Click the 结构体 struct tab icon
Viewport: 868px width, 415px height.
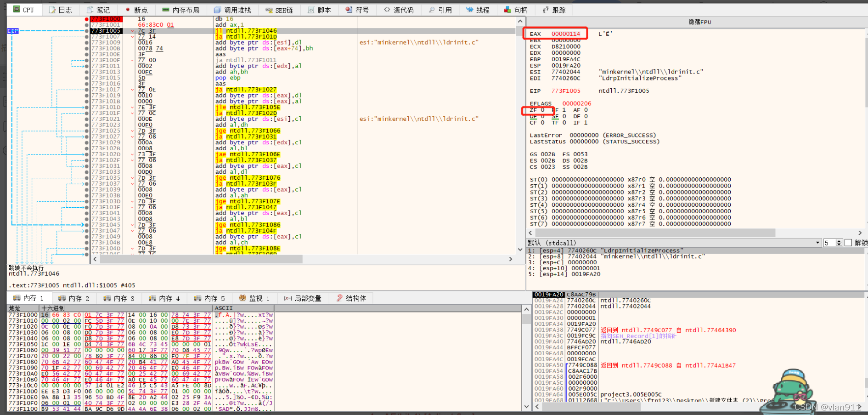(340, 298)
